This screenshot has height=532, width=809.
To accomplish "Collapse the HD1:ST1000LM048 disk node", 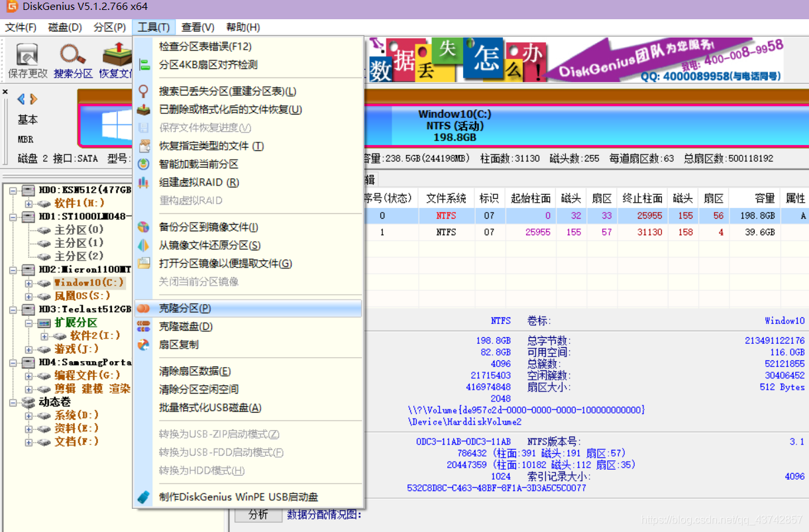I will (x=13, y=217).
